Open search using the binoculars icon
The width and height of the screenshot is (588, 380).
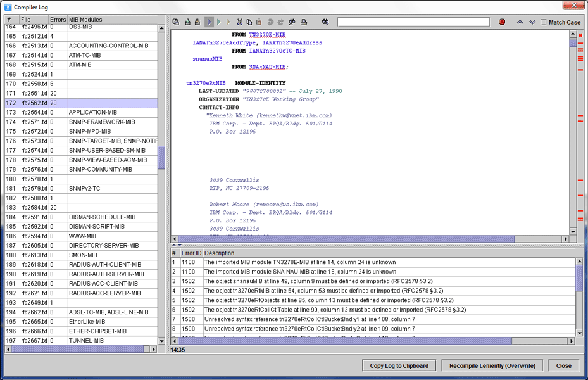[292, 22]
